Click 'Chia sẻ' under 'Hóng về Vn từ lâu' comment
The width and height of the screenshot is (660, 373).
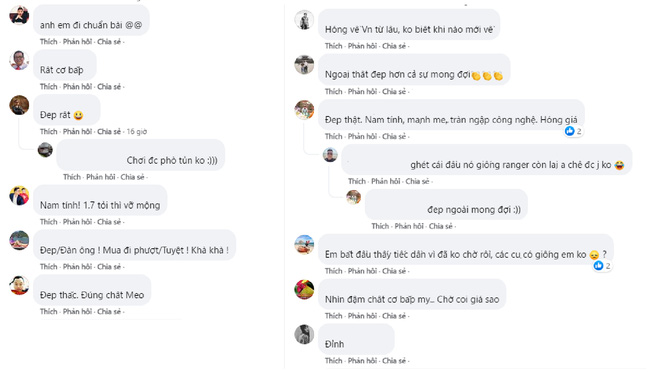(394, 46)
